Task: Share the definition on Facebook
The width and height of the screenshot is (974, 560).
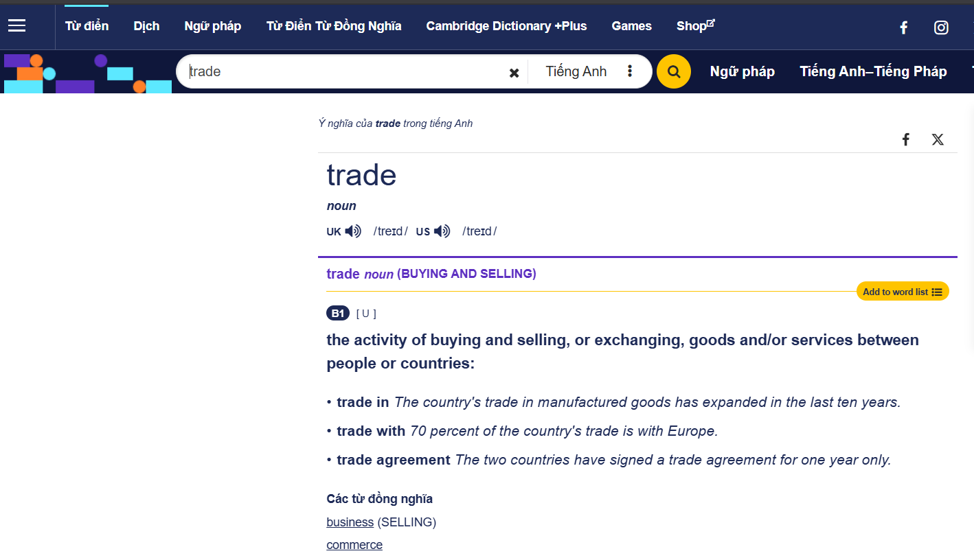Action: [906, 140]
